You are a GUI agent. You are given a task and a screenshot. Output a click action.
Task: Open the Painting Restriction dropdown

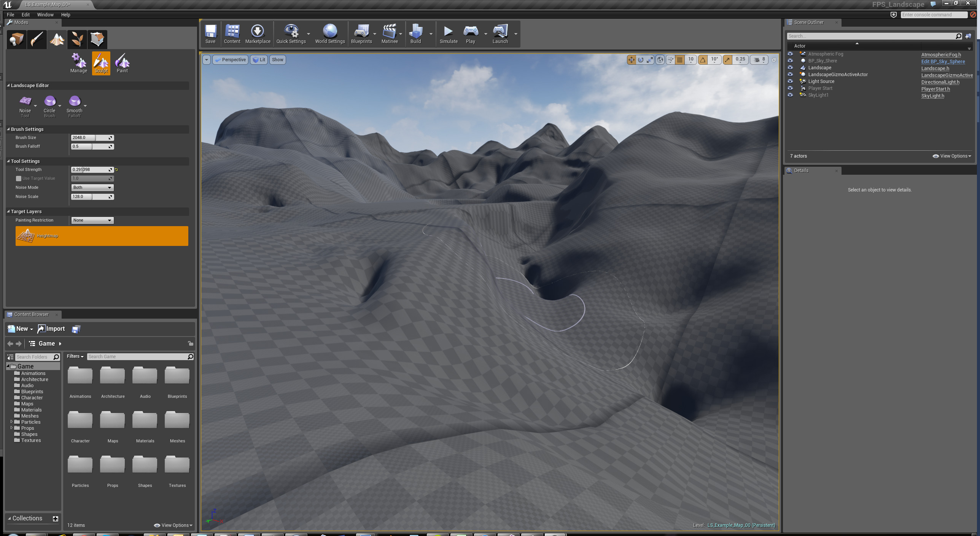(x=92, y=220)
